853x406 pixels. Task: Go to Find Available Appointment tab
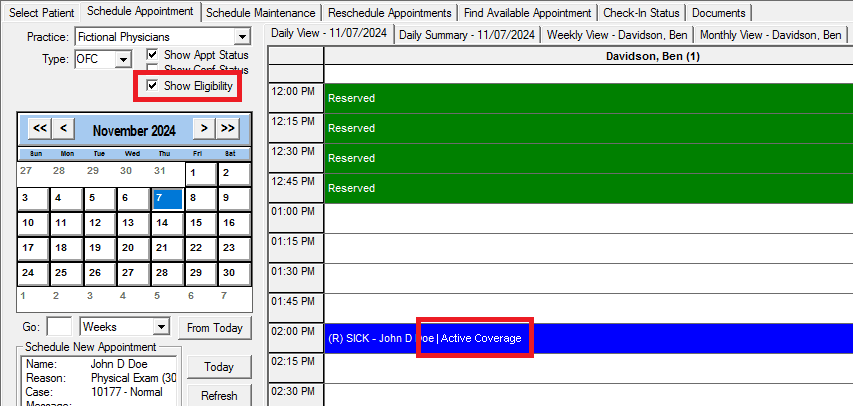click(527, 13)
